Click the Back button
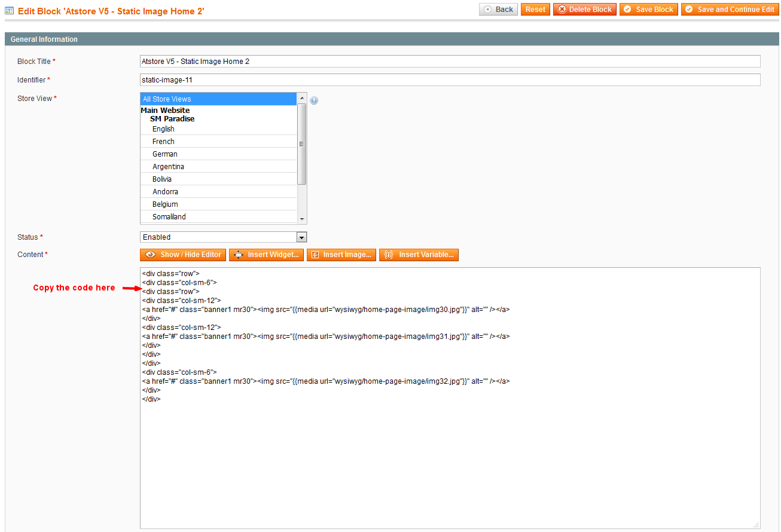This screenshot has width=781, height=532. pyautogui.click(x=498, y=10)
